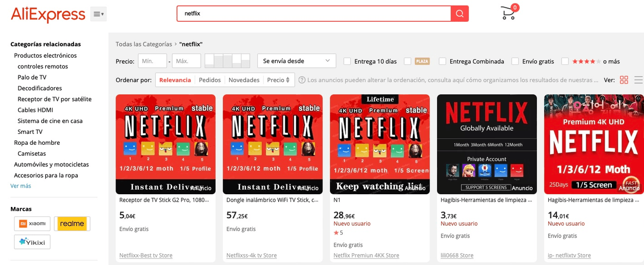Focus the netflix search field
Image resolution: width=644 pixels, height=265 pixels.
coord(314,14)
